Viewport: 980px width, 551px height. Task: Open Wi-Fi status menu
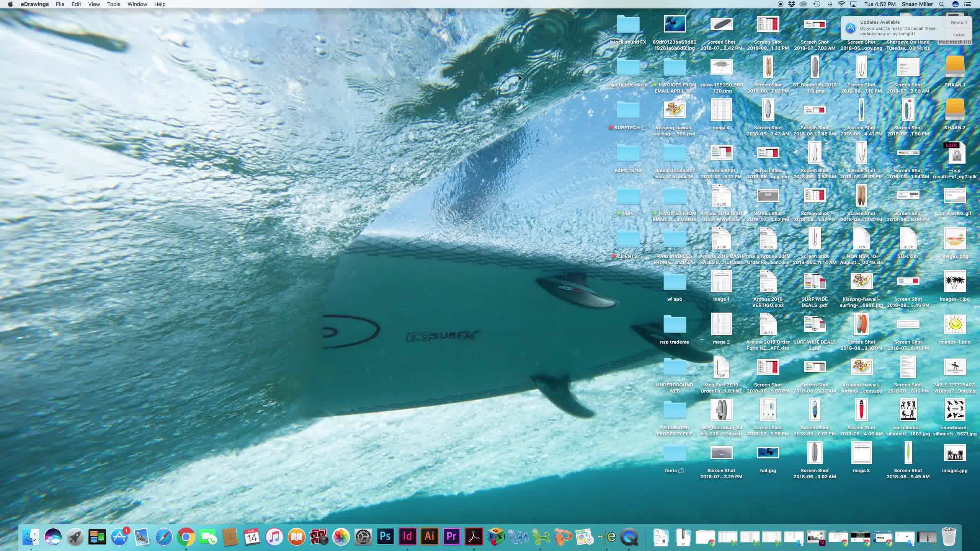(841, 4)
